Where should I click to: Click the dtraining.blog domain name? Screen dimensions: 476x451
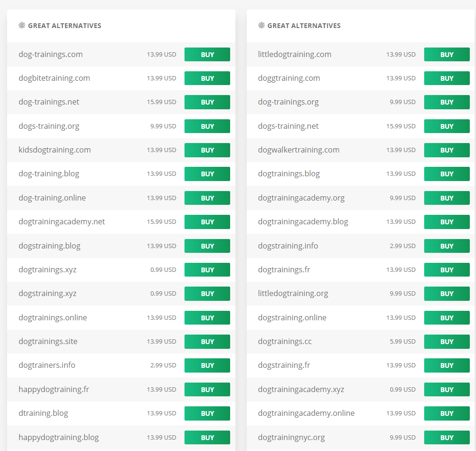(43, 413)
